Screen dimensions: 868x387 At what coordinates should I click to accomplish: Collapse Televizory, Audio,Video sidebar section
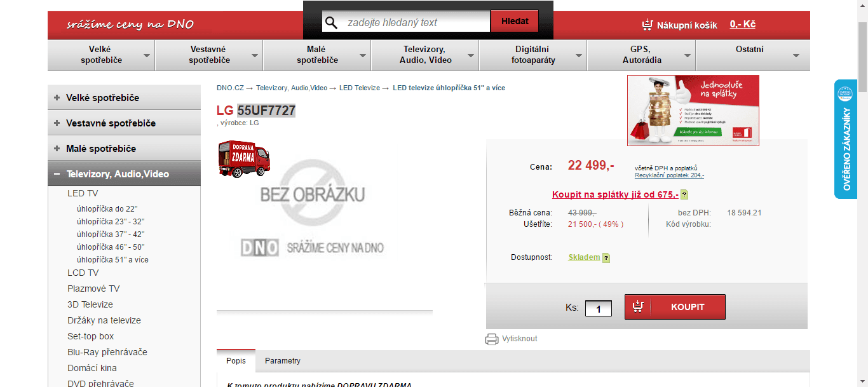pos(57,174)
